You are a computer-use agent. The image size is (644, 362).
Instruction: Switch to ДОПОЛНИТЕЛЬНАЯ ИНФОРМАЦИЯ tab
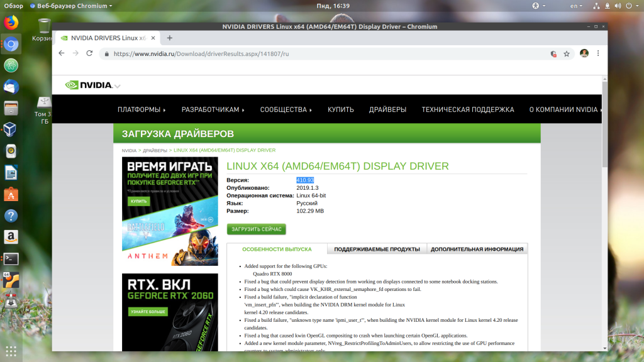(x=477, y=249)
